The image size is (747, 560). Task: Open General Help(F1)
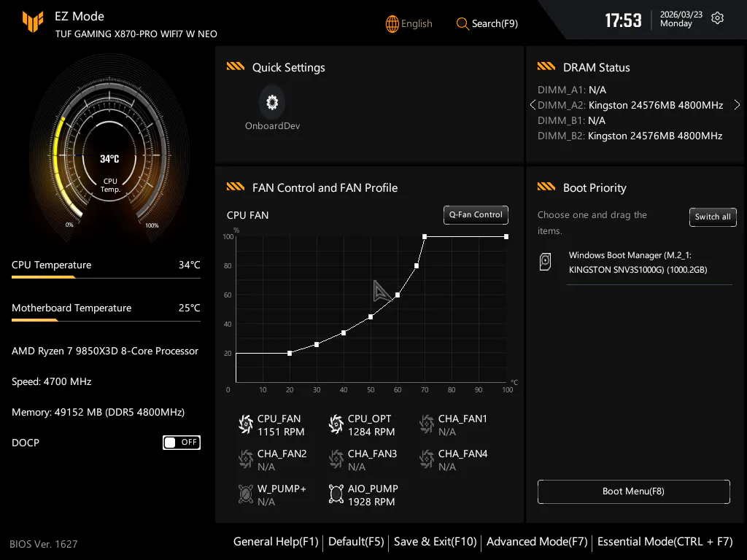pyautogui.click(x=275, y=542)
